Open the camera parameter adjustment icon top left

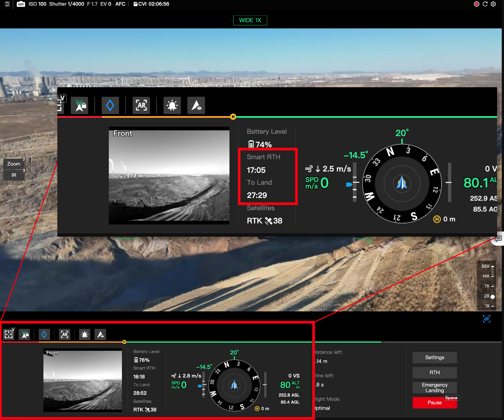pos(7,4)
